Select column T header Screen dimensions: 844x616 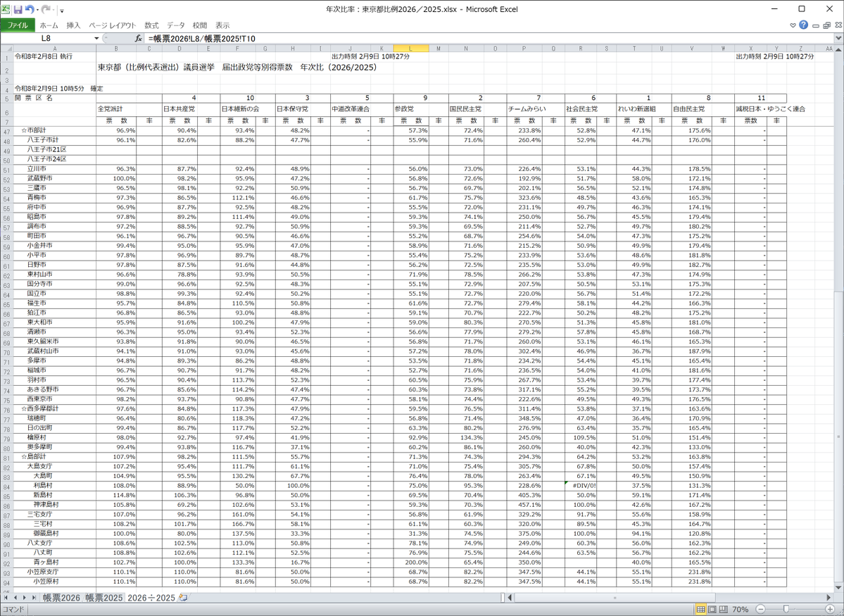pos(634,49)
